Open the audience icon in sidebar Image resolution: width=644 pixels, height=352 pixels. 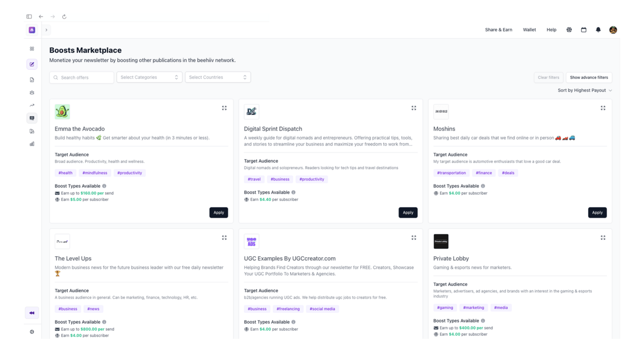click(x=32, y=93)
